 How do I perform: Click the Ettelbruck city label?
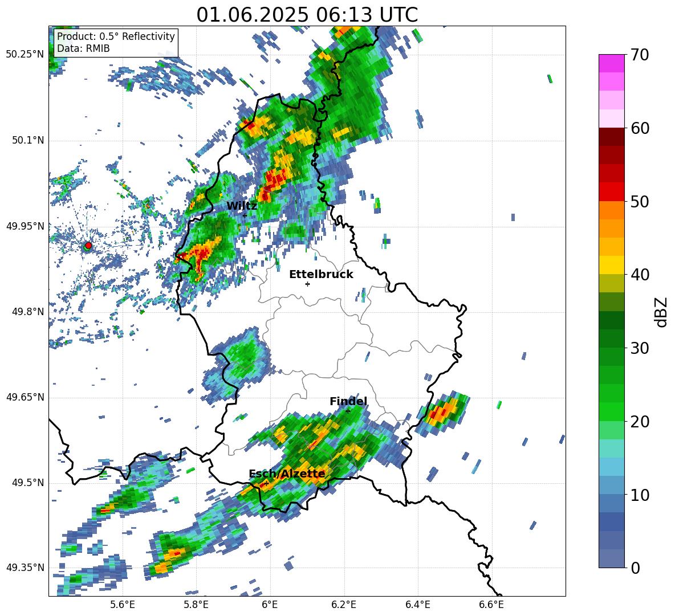pyautogui.click(x=321, y=275)
